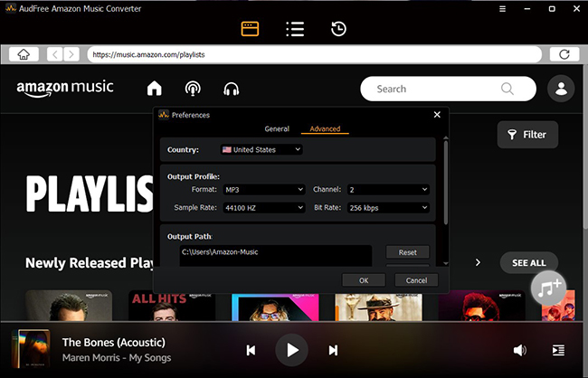Viewport: 588px width, 378px height.
Task: Click the URL address bar
Action: tap(314, 54)
